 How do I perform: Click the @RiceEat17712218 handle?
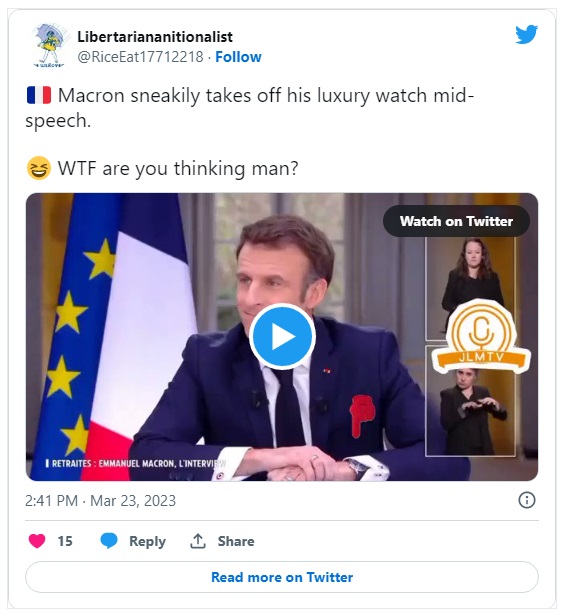point(140,57)
